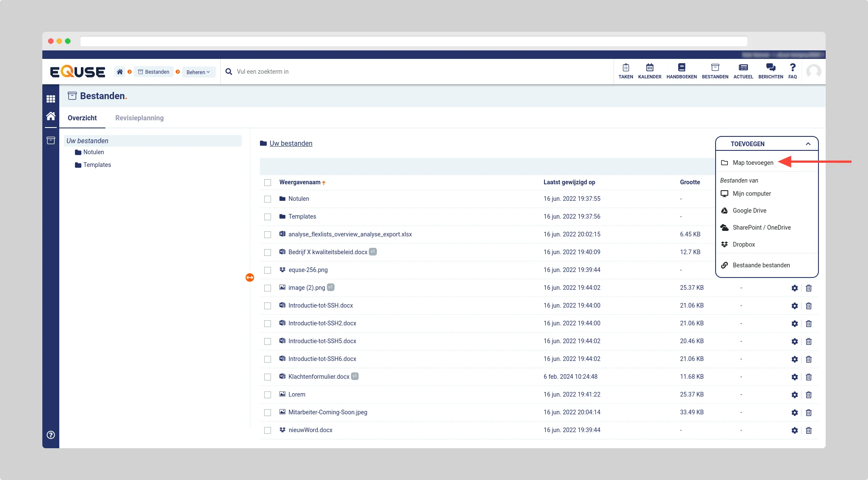Click the orange panel resize handle
This screenshot has width=868, height=480.
[x=250, y=277]
